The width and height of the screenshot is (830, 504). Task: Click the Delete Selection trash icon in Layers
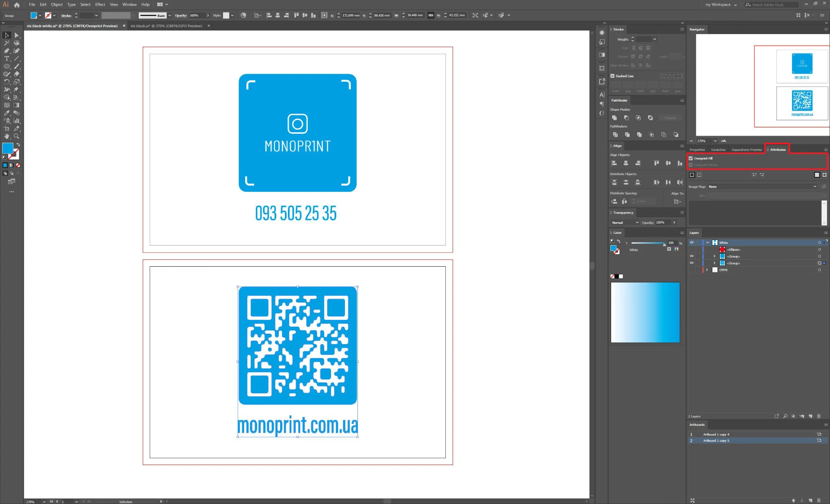click(819, 416)
